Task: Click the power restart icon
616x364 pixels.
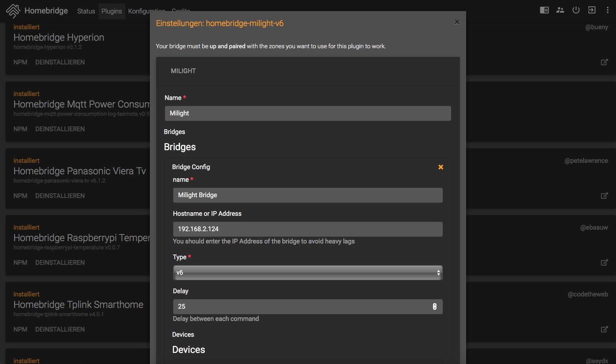Action: coord(576,10)
